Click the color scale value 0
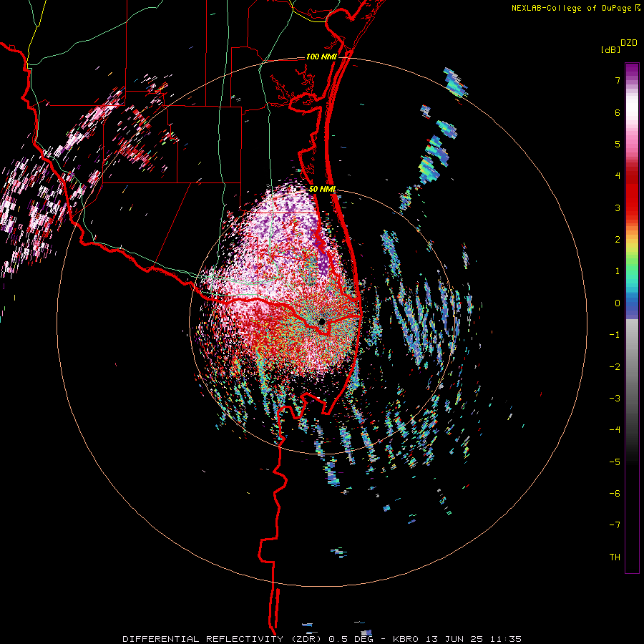The width and height of the screenshot is (644, 644). coord(618,303)
